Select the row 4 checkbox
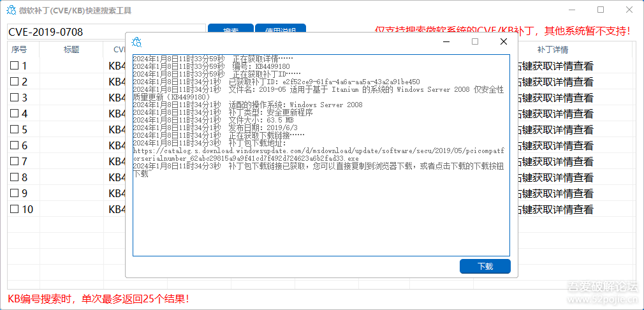The width and height of the screenshot is (644, 310). click(15, 114)
